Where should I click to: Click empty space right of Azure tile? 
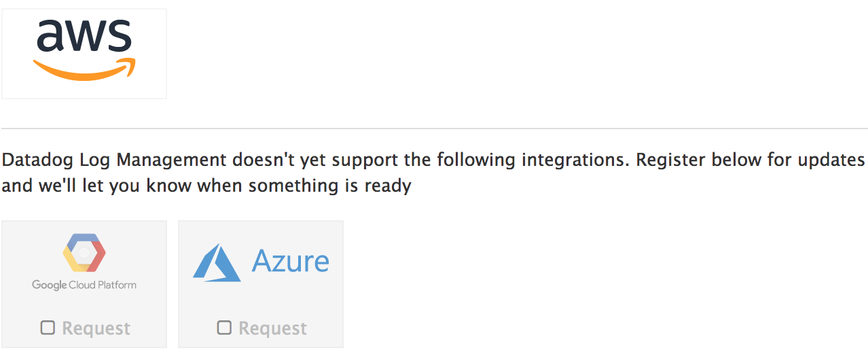(604, 284)
